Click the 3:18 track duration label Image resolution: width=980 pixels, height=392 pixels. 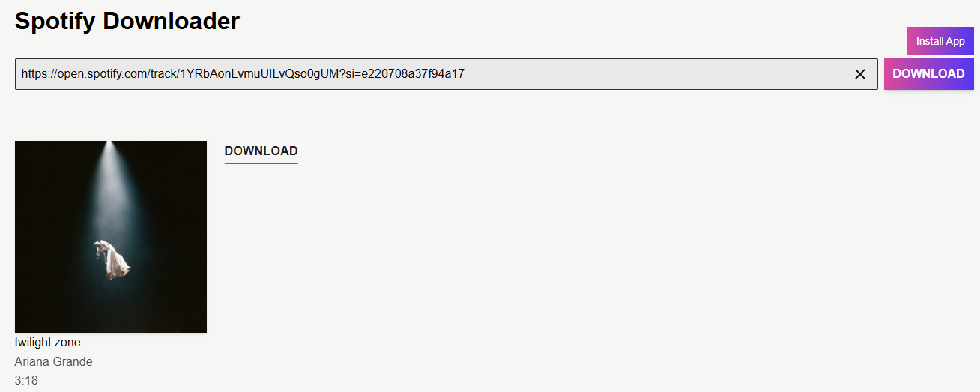coord(26,381)
